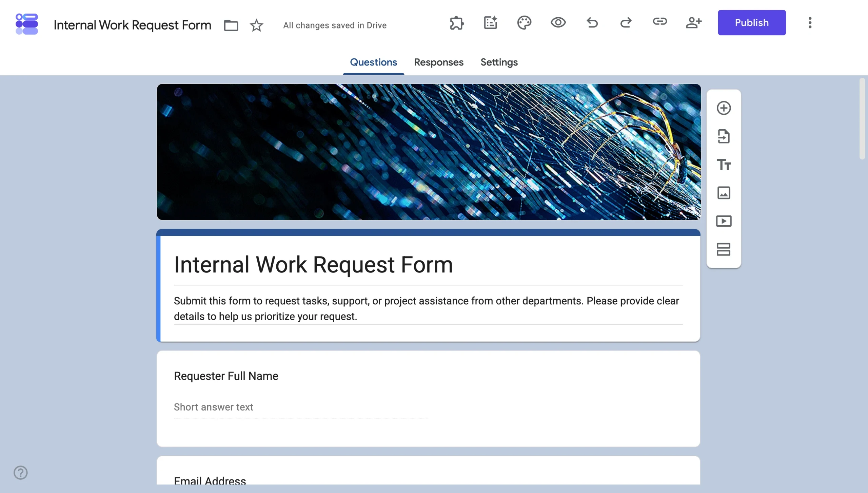
Task: Click the Short answer text field
Action: [301, 407]
